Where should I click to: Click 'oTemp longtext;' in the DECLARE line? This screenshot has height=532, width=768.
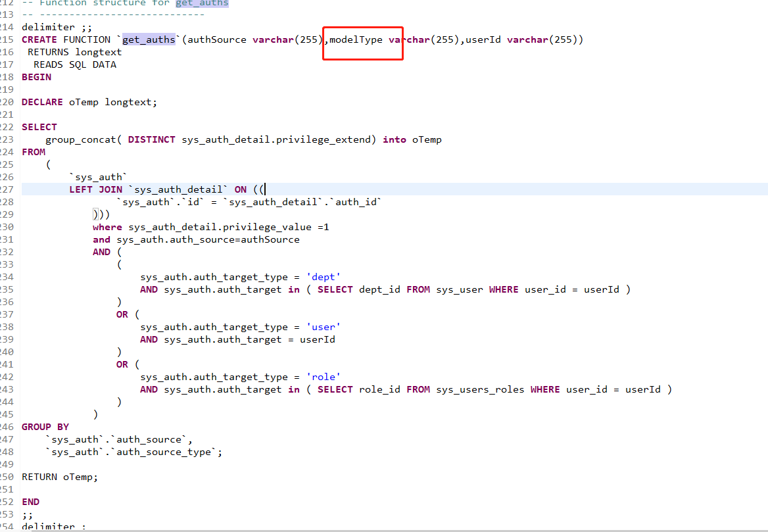coord(112,102)
